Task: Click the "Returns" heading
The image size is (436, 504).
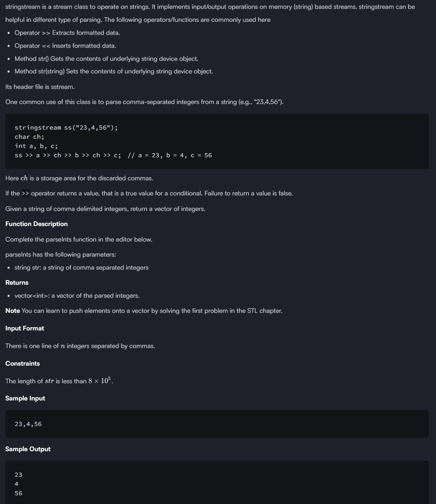Action: coord(17,283)
